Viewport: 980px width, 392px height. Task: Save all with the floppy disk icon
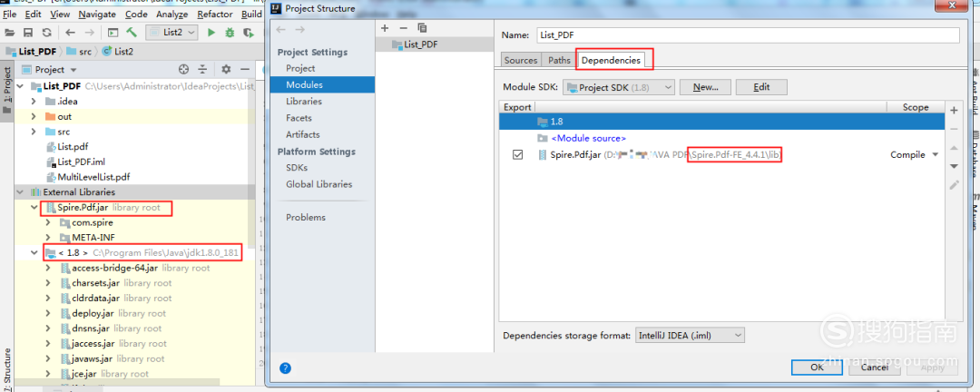tap(28, 33)
